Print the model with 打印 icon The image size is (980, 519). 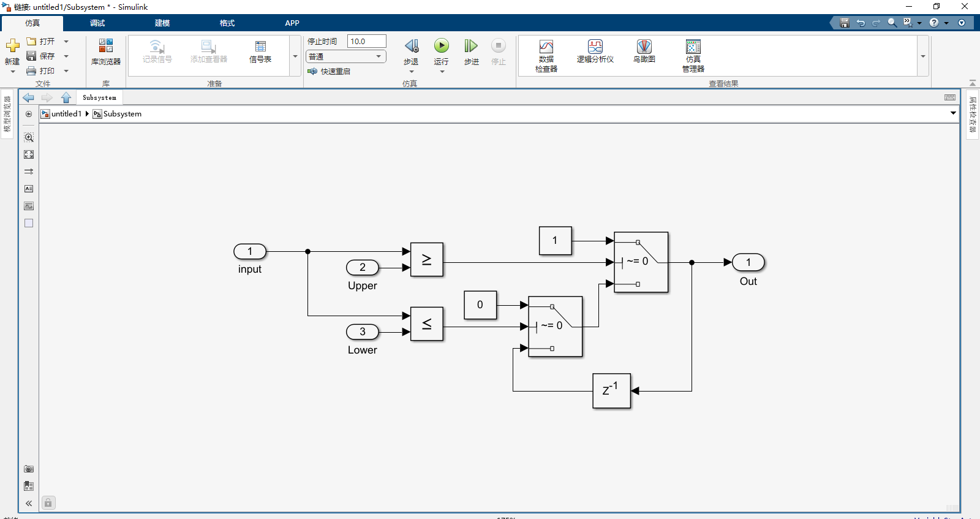pyautogui.click(x=31, y=71)
